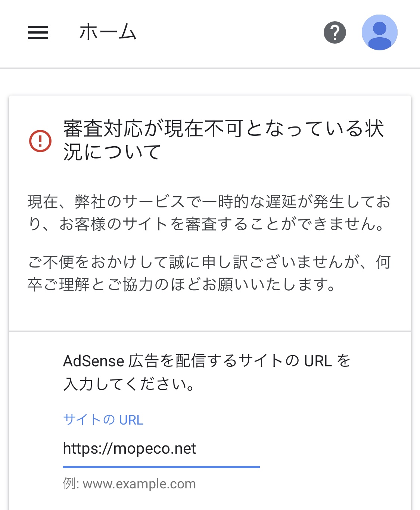Screen dimensions: 420x510
Task: Click the paragraph starting with 現在、弊社のサービス
Action: (x=209, y=213)
